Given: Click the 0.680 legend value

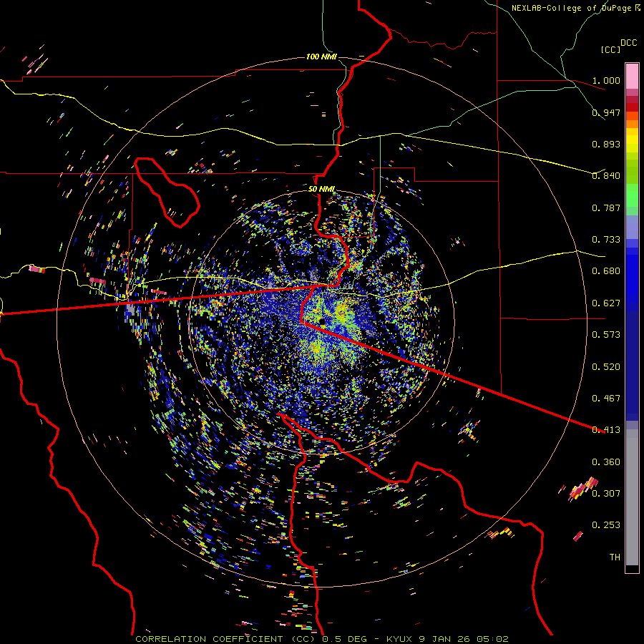Looking at the screenshot, I should [606, 271].
